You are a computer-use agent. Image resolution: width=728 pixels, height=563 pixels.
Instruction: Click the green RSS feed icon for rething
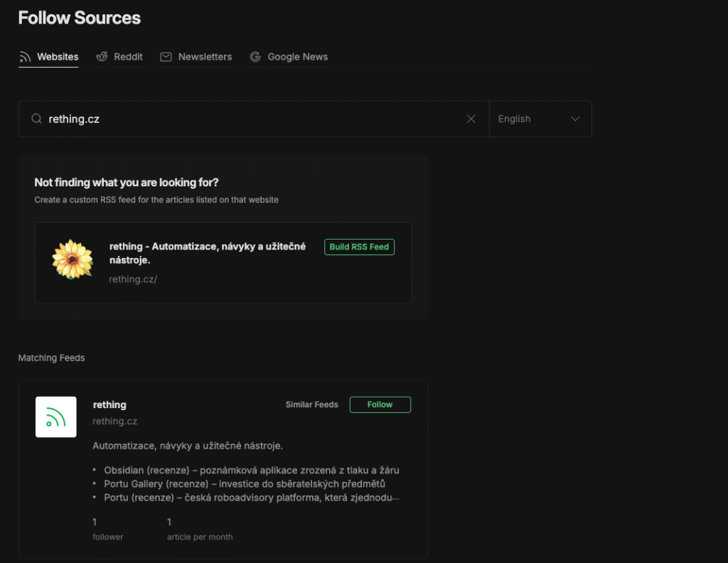point(55,417)
